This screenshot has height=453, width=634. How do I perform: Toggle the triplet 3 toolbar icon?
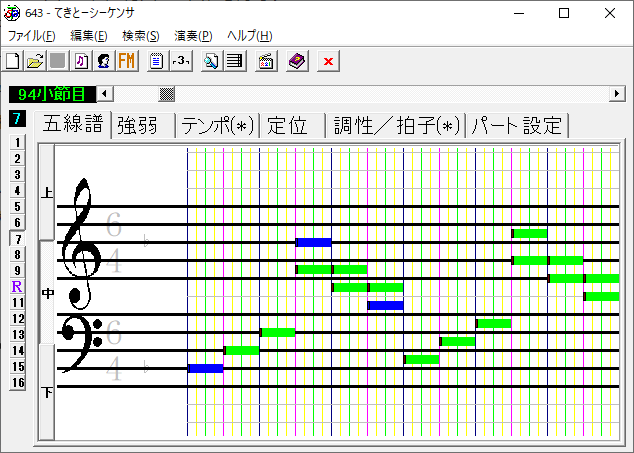181,61
